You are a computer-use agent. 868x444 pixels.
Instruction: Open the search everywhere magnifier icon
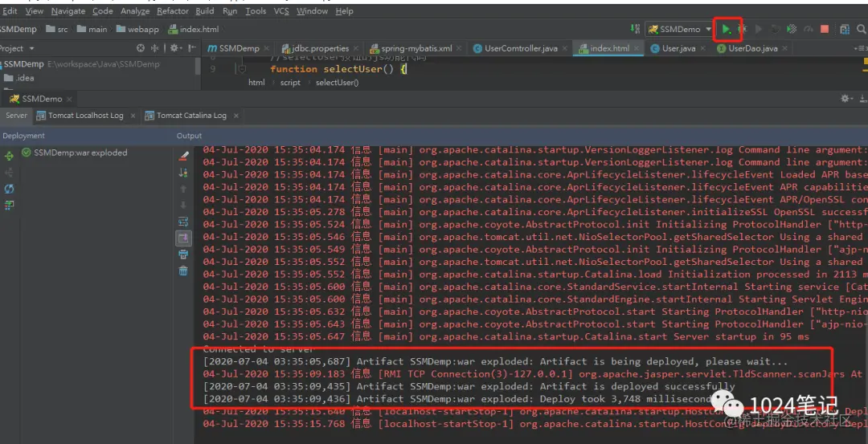coord(863,29)
